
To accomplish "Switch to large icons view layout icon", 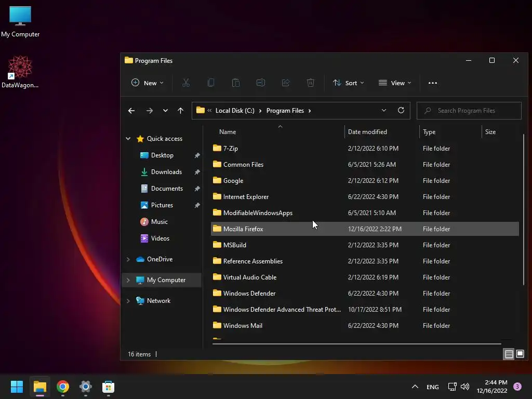I will coord(520,354).
